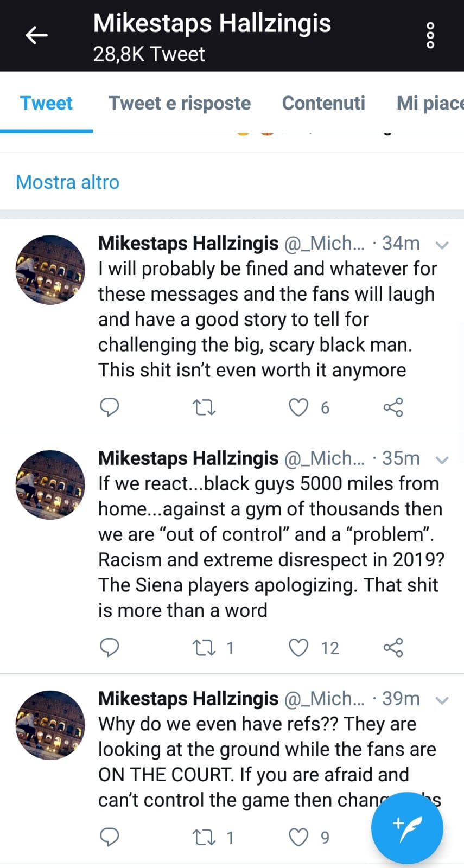
Task: Expand options chevron on 39m tweet
Action: click(x=442, y=700)
